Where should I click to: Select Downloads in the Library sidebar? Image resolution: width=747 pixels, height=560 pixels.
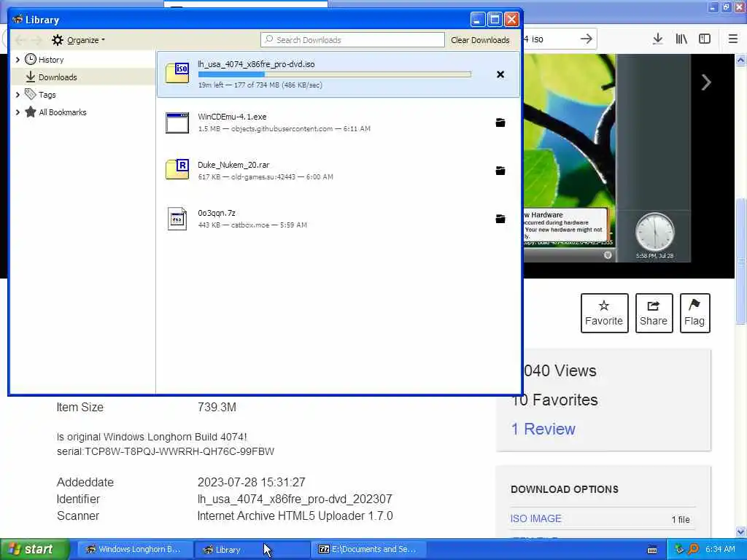click(58, 77)
